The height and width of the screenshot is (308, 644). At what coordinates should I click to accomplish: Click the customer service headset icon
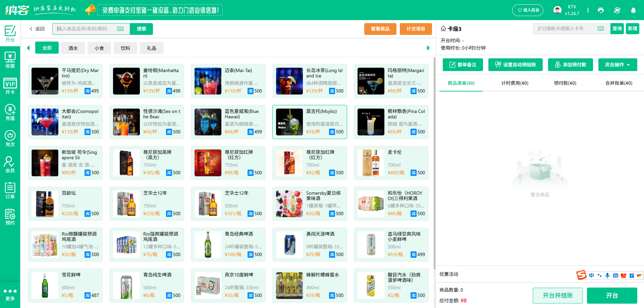(x=601, y=10)
